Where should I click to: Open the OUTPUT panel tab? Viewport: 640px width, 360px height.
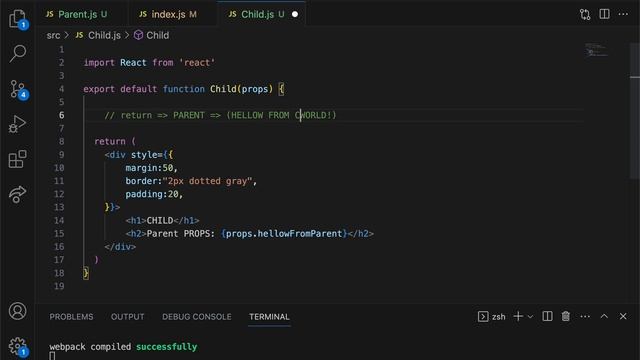click(x=127, y=317)
